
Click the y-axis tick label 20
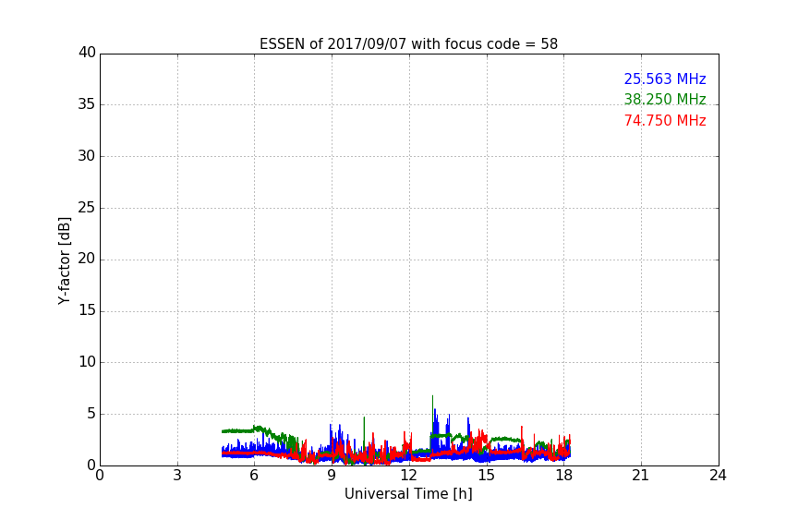point(87,260)
